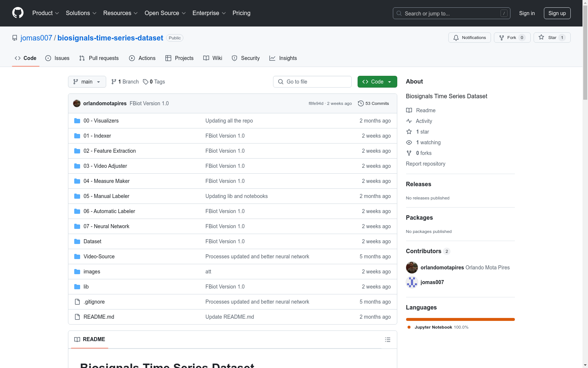Viewport: 588px width, 368px height.
Task: Click the folder icon beside 01 - Indexer
Action: 77,136
